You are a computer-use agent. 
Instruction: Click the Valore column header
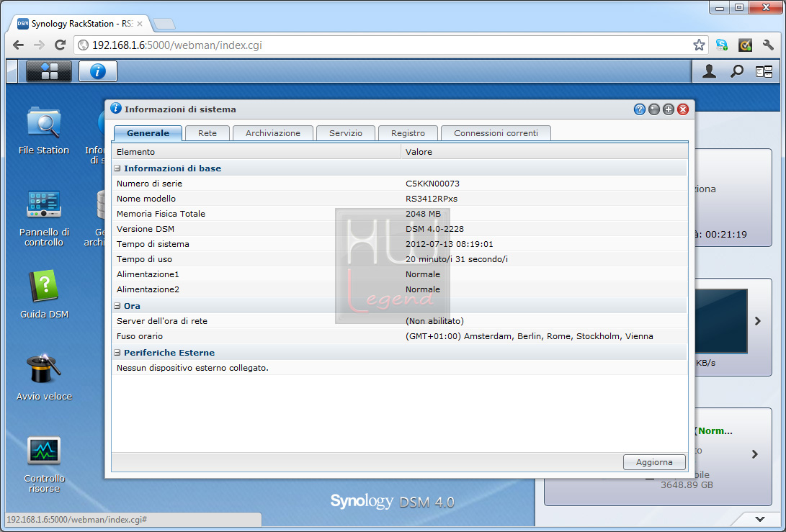point(545,152)
